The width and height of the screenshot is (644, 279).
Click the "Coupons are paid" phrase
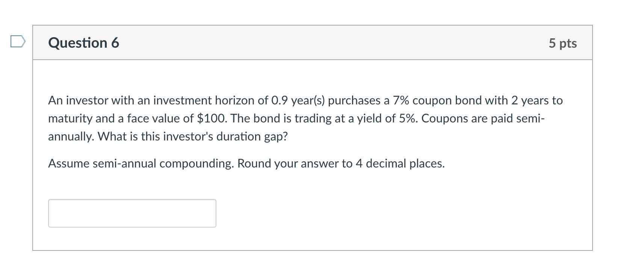[467, 118]
